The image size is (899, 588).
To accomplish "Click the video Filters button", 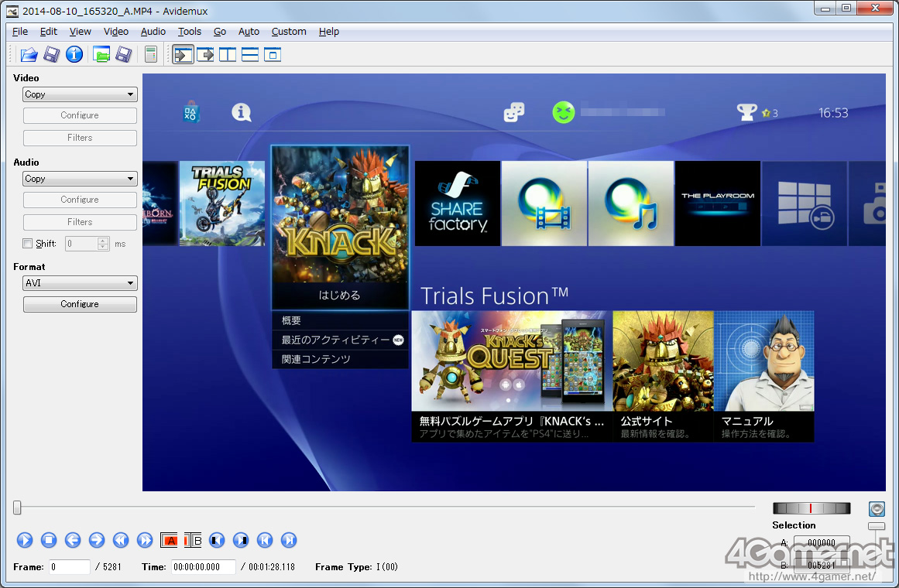I will click(80, 138).
